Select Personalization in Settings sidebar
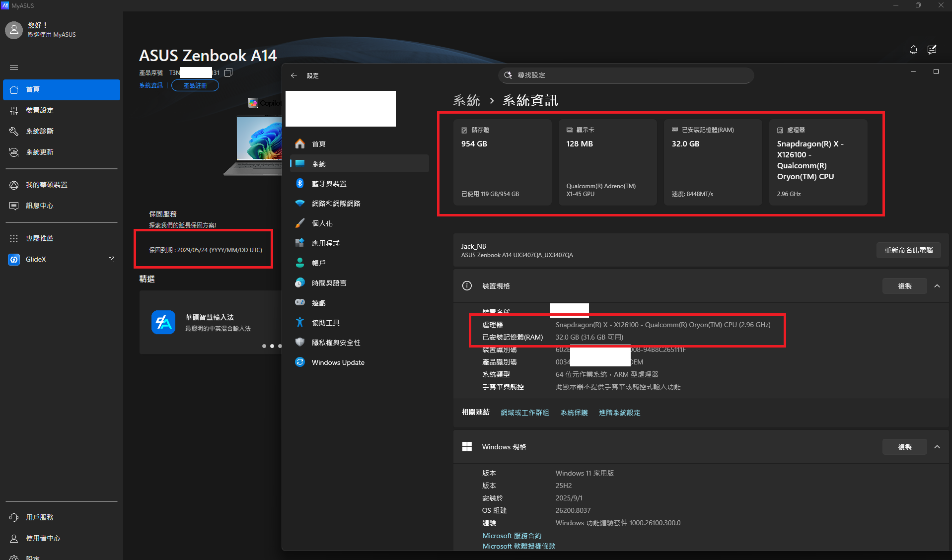952x560 pixels. (322, 223)
